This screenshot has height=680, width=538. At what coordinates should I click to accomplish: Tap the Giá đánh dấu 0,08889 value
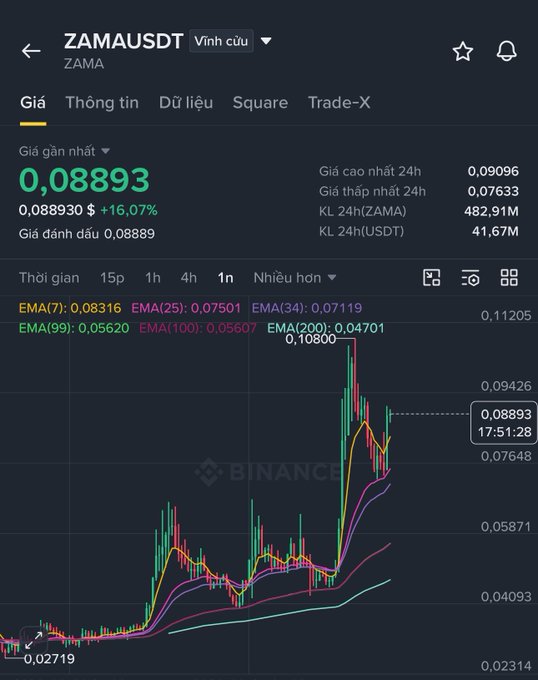click(x=87, y=234)
